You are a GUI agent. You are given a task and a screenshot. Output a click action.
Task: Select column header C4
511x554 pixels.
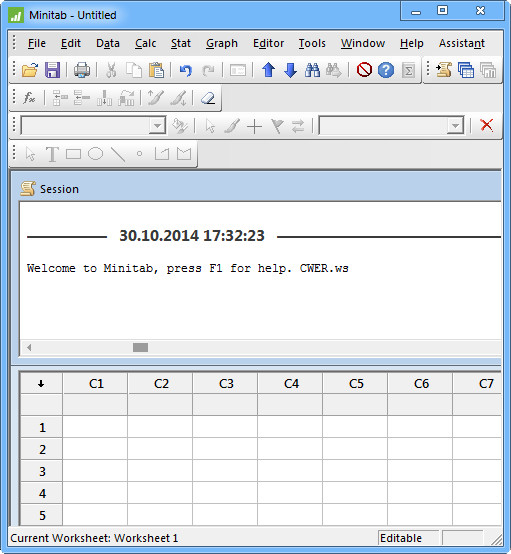point(291,383)
